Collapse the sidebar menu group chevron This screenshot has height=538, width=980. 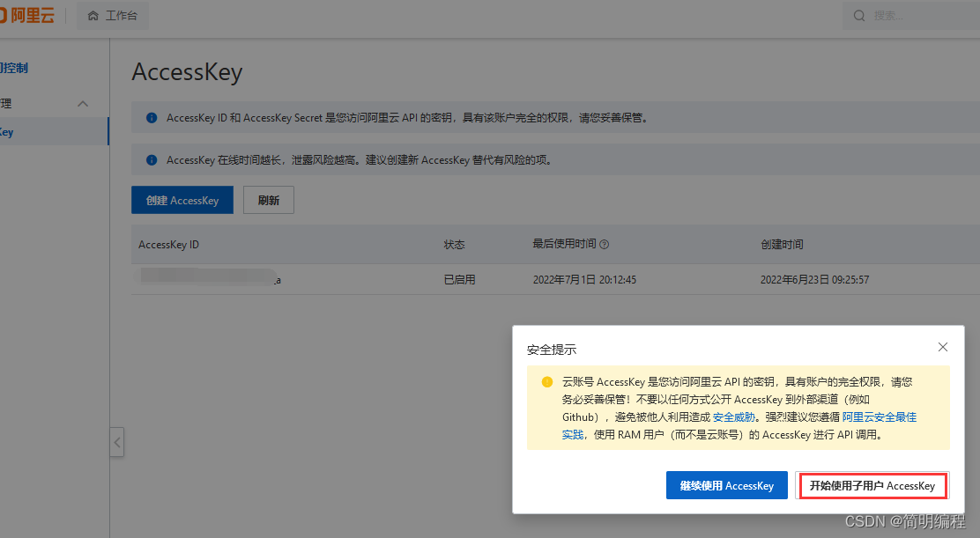pos(83,104)
